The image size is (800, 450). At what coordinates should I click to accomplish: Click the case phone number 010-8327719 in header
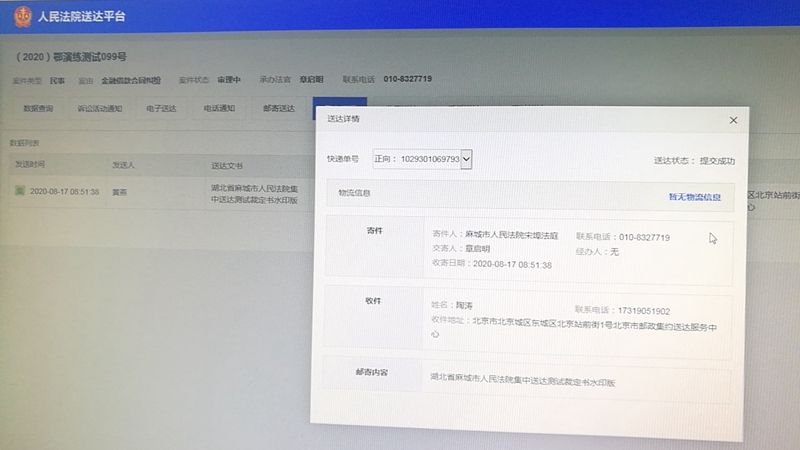(x=408, y=79)
